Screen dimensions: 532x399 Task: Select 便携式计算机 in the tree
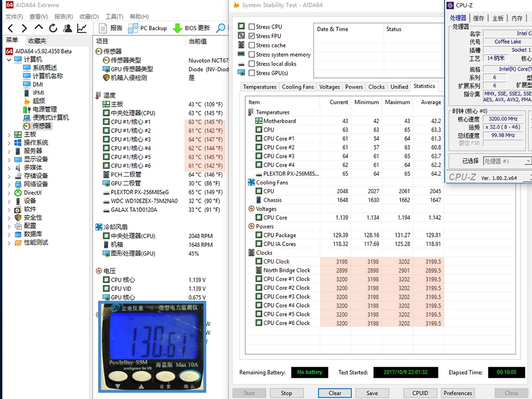click(x=50, y=117)
